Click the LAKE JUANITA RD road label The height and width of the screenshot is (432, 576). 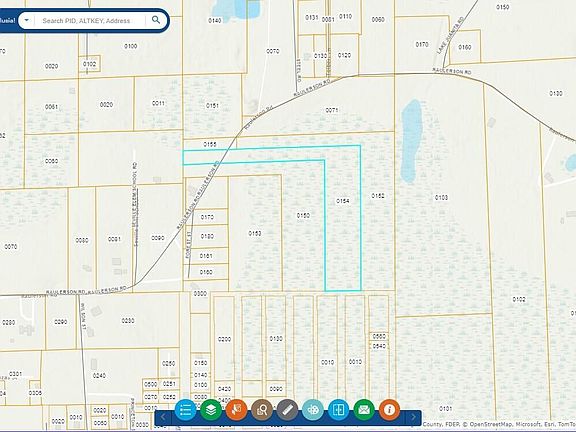click(x=449, y=35)
